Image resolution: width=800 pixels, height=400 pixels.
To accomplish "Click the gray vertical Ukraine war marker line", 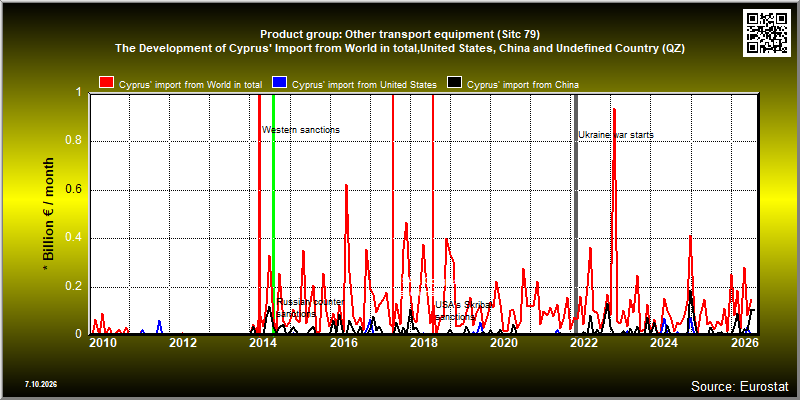I will tap(576, 213).
